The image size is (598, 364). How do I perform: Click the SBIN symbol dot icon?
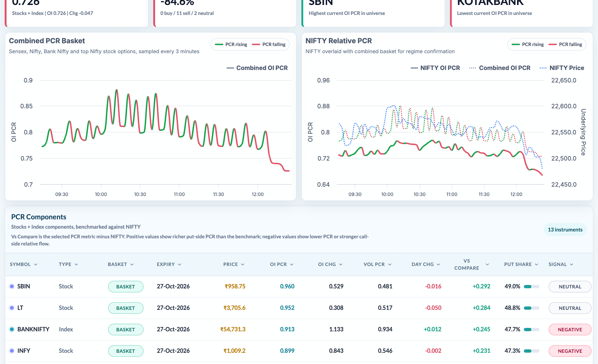coord(12,286)
